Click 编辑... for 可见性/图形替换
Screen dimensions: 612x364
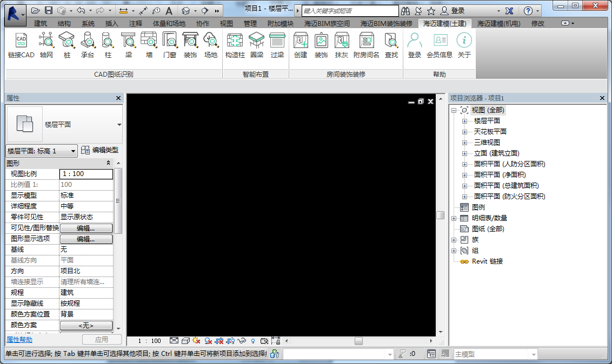click(x=87, y=228)
